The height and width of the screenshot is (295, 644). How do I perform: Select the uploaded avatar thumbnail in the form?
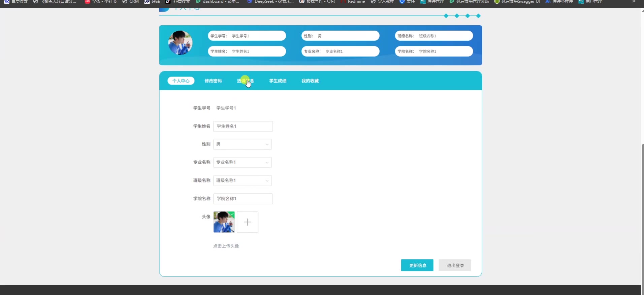pos(224,222)
